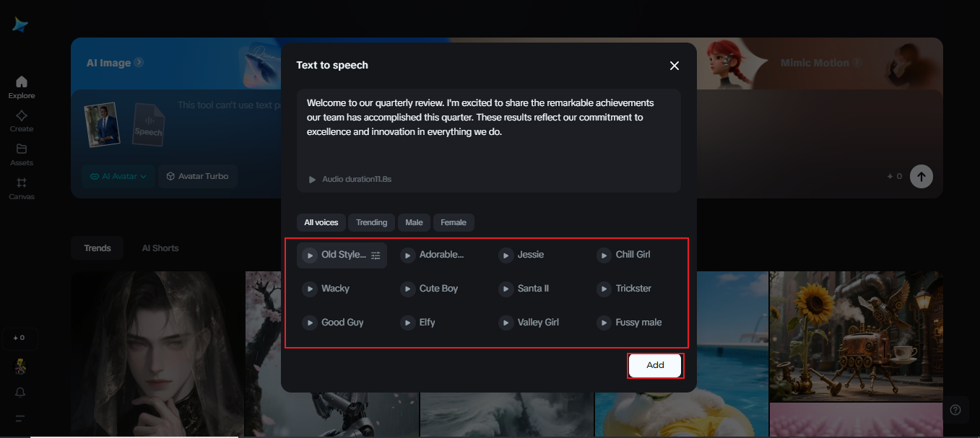This screenshot has width=980, height=438.
Task: Select the Fussy male voice name
Action: 638,323
